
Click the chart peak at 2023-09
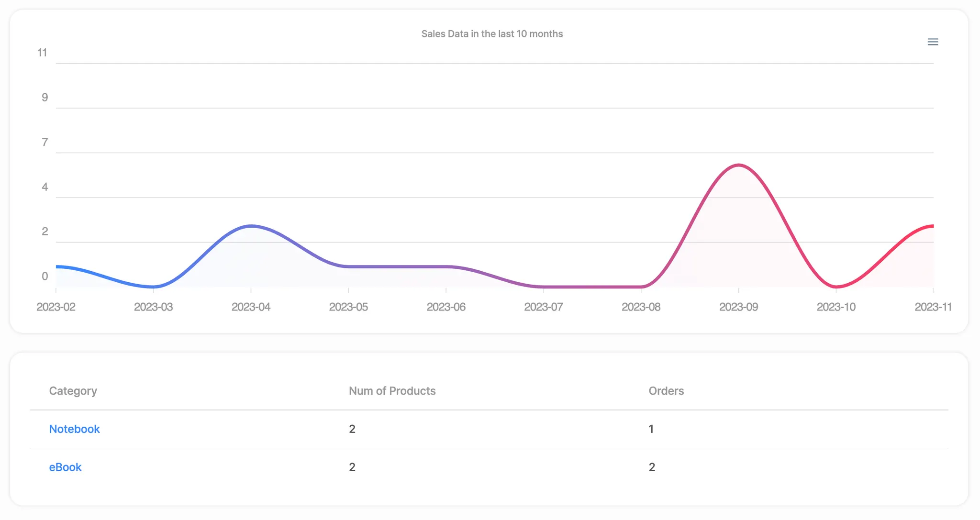(739, 166)
